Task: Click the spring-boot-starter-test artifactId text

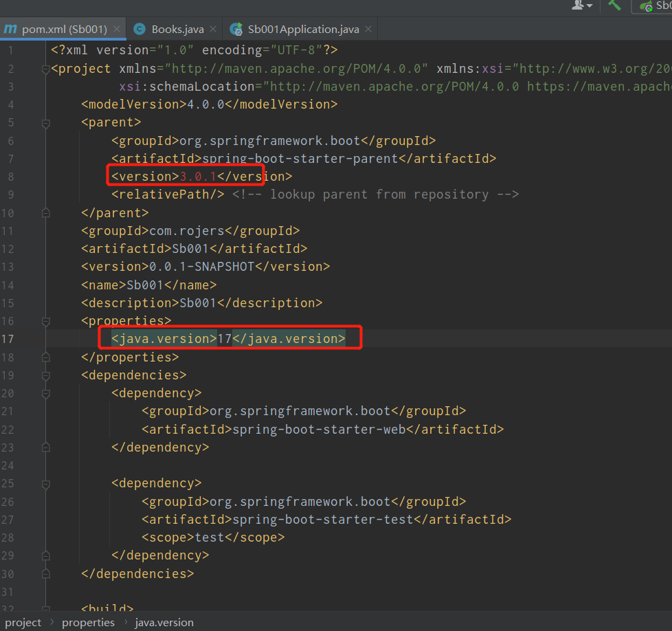Action: [323, 520]
